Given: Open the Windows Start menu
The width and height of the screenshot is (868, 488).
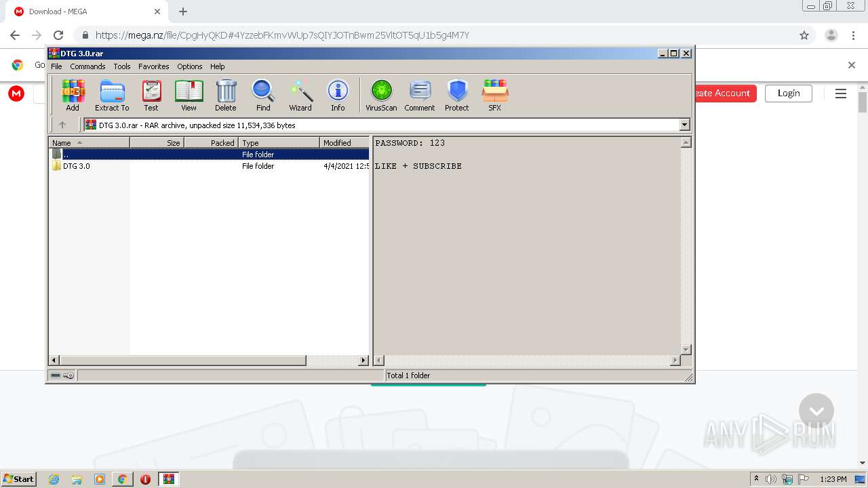Looking at the screenshot, I should pyautogui.click(x=19, y=479).
